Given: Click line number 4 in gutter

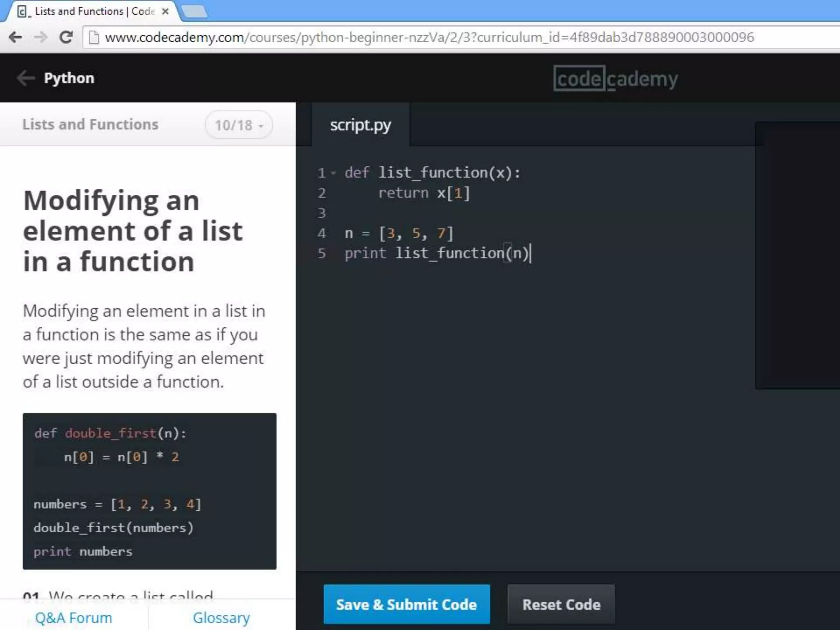Looking at the screenshot, I should pyautogui.click(x=322, y=233).
